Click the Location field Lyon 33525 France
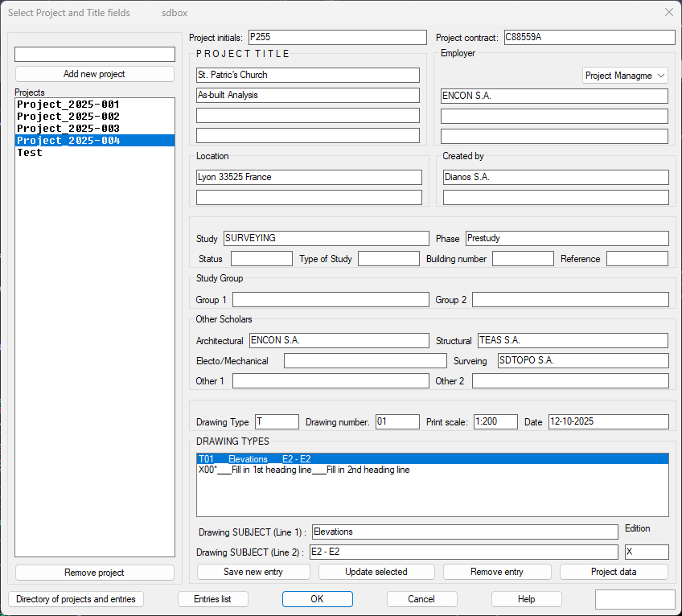This screenshot has width=682, height=616. point(309,177)
